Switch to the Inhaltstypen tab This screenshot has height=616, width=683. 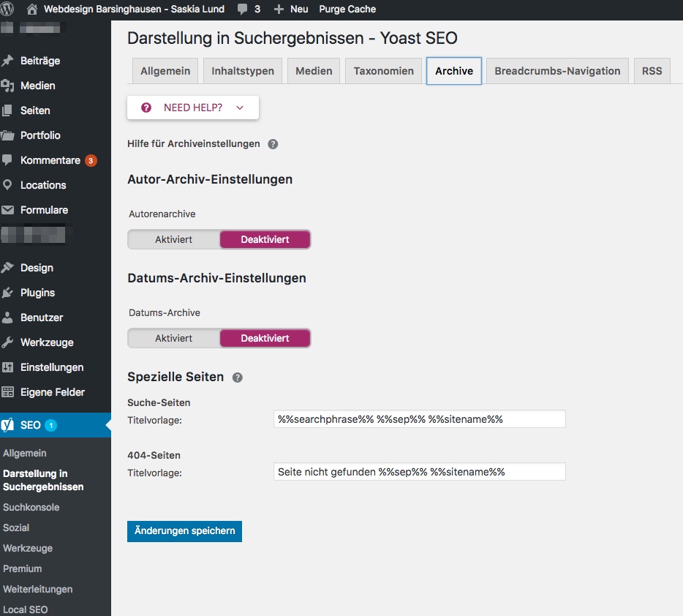[x=243, y=71]
